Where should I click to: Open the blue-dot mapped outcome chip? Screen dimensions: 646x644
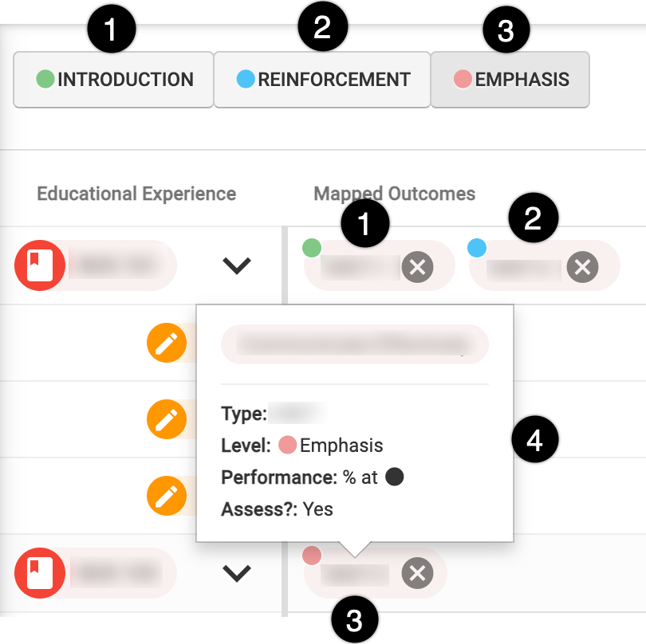coord(523,268)
